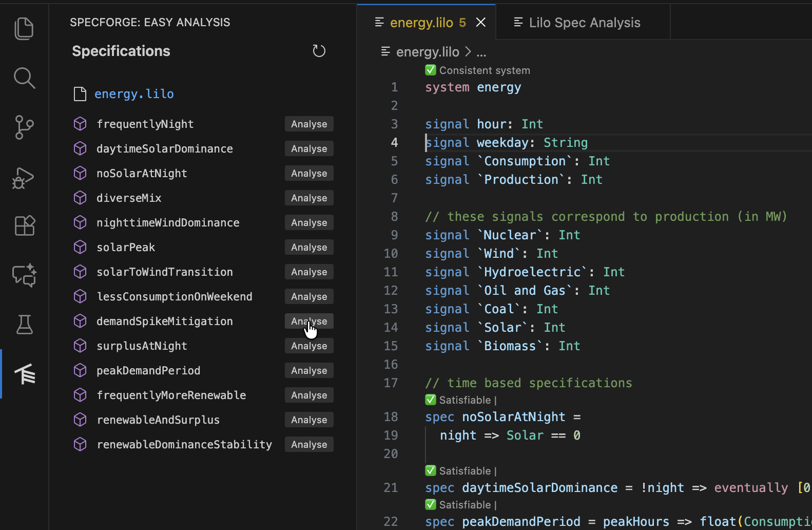Refresh the Specifications list
This screenshot has width=812, height=530.
click(319, 51)
